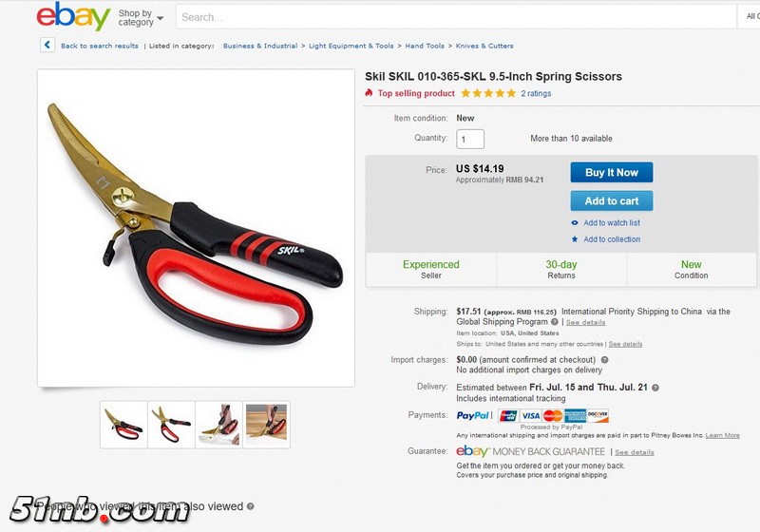Click the PayPal payment logo
The width and height of the screenshot is (760, 532).
[472, 415]
